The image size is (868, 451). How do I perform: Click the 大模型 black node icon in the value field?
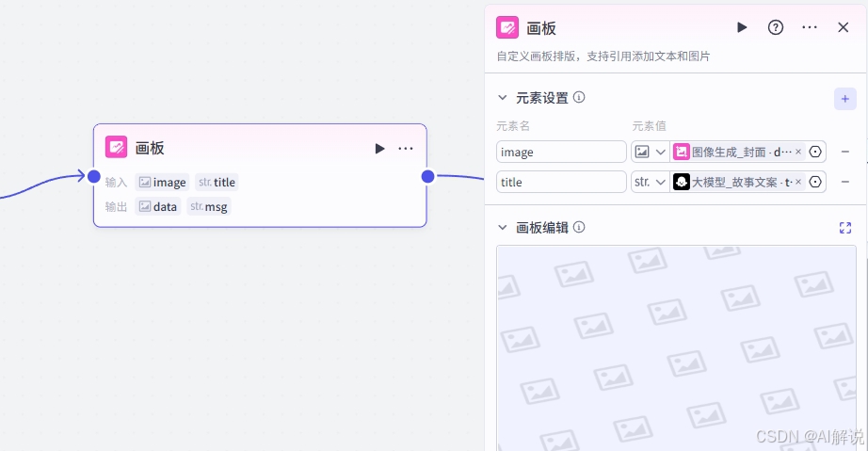682,182
